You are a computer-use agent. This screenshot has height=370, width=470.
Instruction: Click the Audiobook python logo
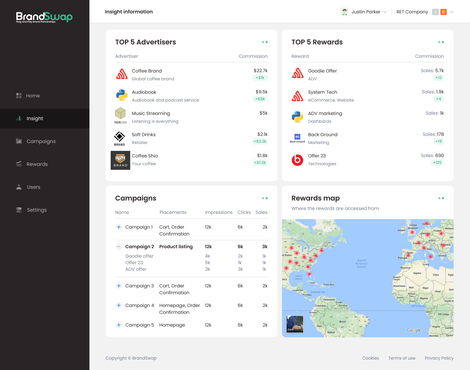tap(122, 95)
